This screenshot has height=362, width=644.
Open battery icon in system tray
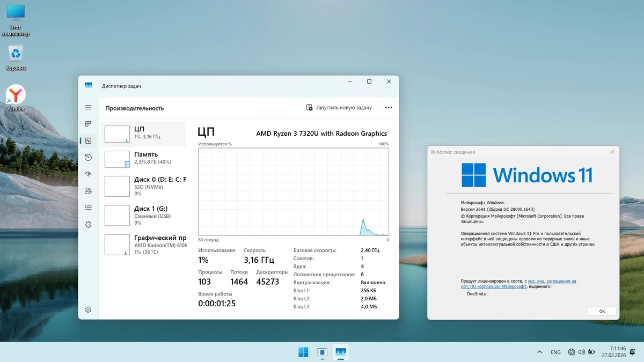click(591, 352)
